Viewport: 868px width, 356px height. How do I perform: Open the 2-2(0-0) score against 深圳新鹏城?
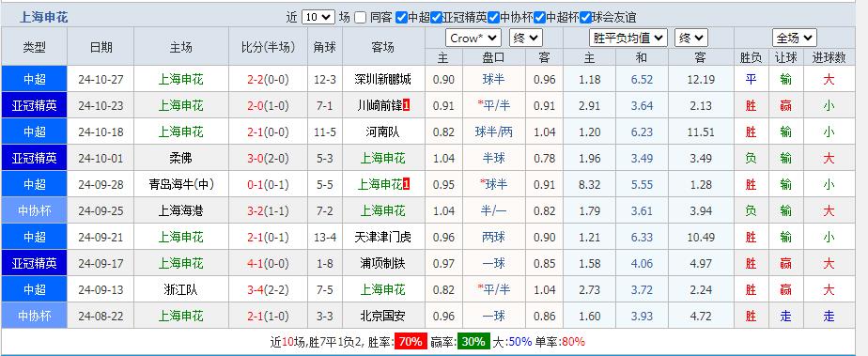(268, 79)
